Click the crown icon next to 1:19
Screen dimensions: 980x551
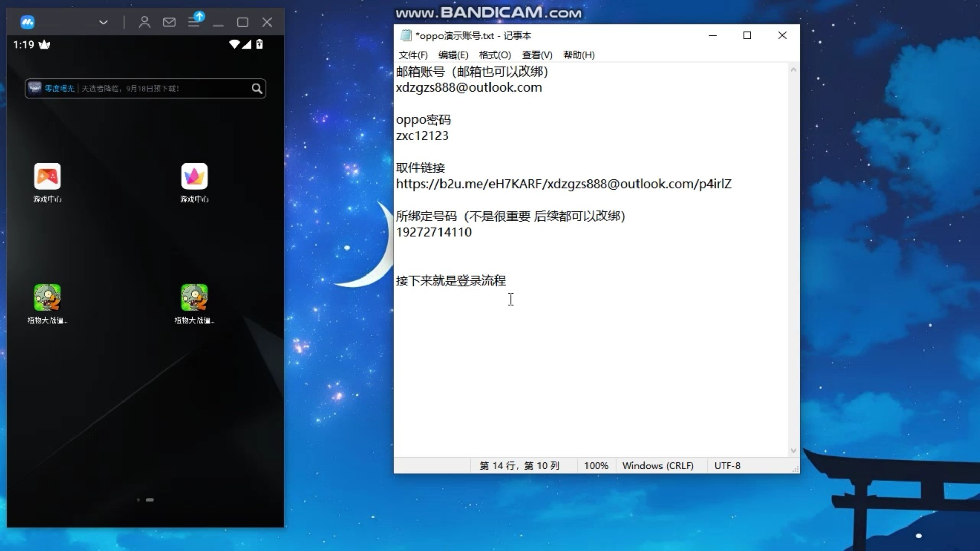pos(44,44)
